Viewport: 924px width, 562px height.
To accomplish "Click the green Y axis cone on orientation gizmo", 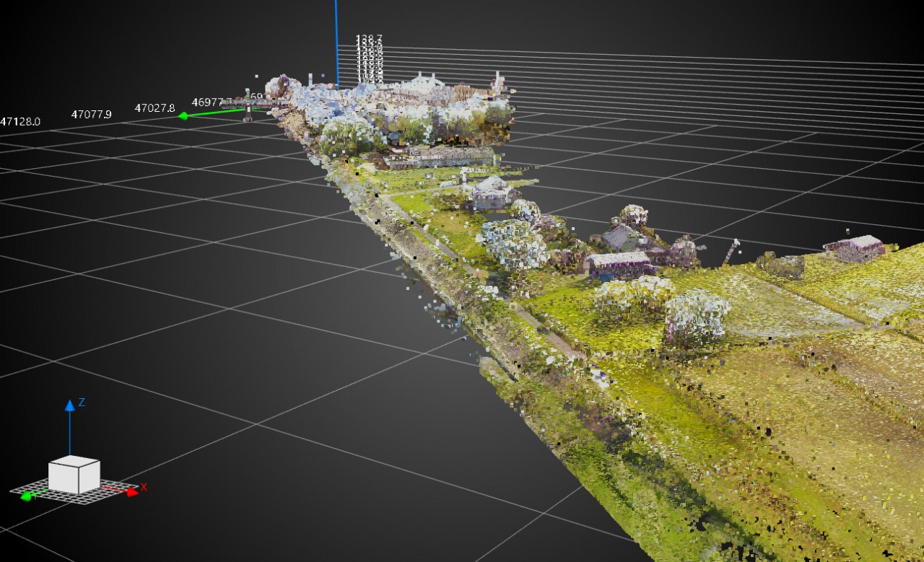I will tap(27, 496).
